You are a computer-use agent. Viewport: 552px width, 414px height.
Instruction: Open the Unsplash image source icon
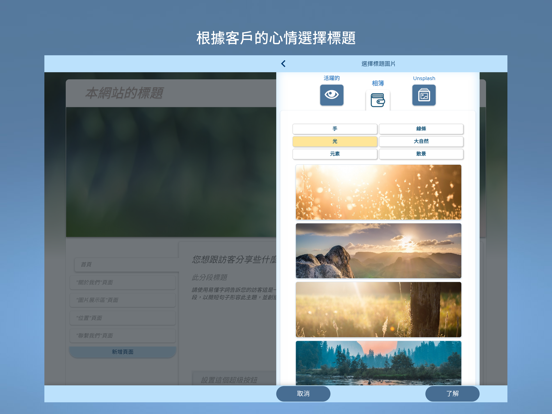424,95
